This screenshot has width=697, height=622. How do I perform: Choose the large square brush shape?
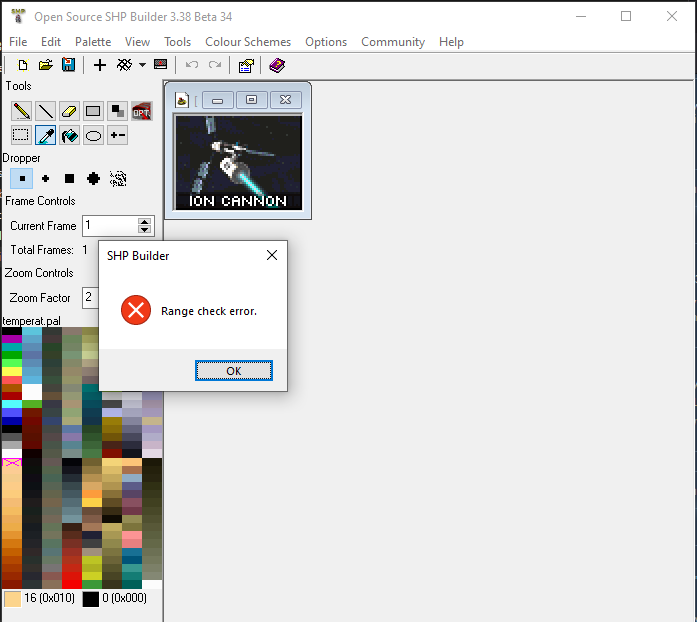pyautogui.click(x=69, y=179)
